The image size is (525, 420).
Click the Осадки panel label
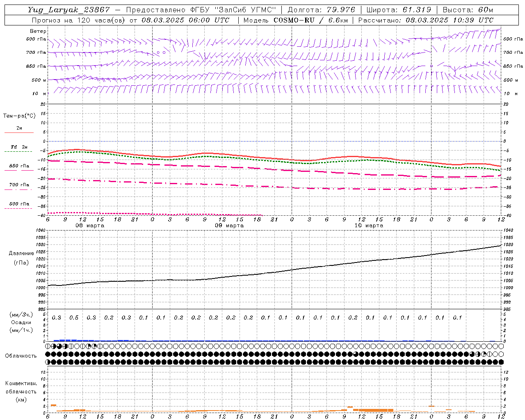[x=21, y=322]
